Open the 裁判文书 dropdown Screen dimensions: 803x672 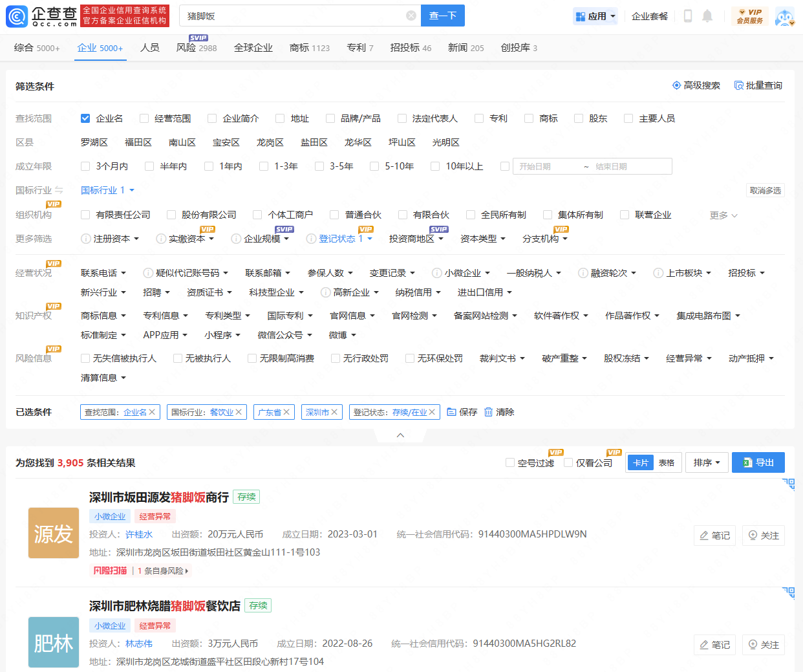pyautogui.click(x=502, y=358)
